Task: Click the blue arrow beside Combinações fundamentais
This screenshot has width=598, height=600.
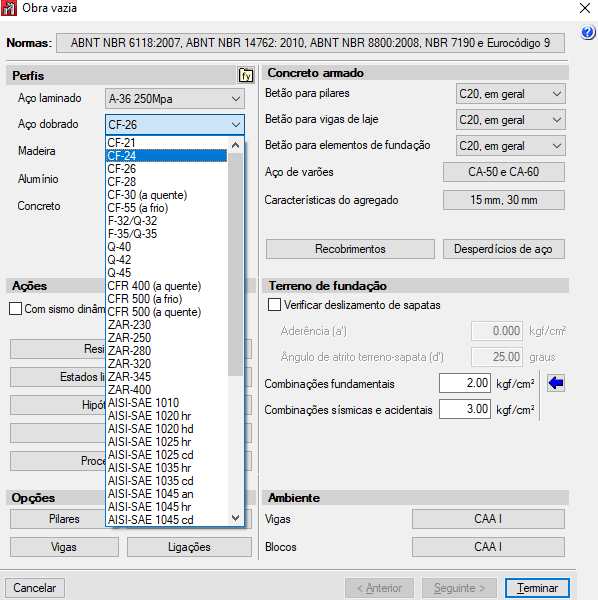Action: click(556, 383)
